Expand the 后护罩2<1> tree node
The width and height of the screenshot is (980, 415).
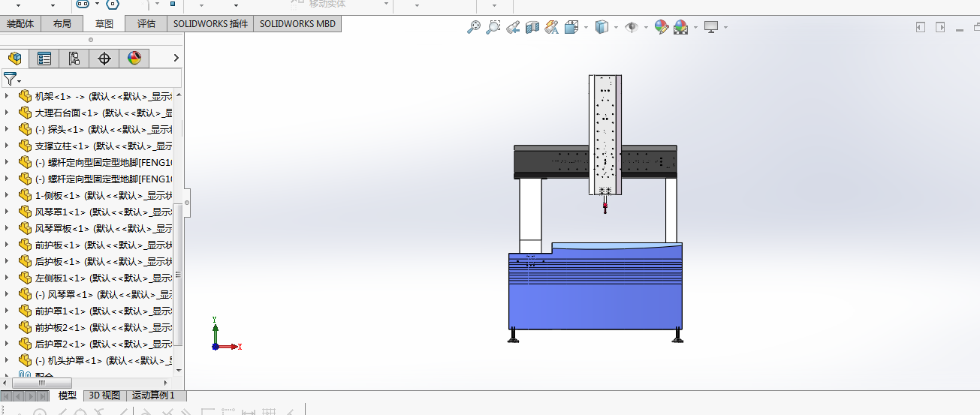(x=7, y=344)
